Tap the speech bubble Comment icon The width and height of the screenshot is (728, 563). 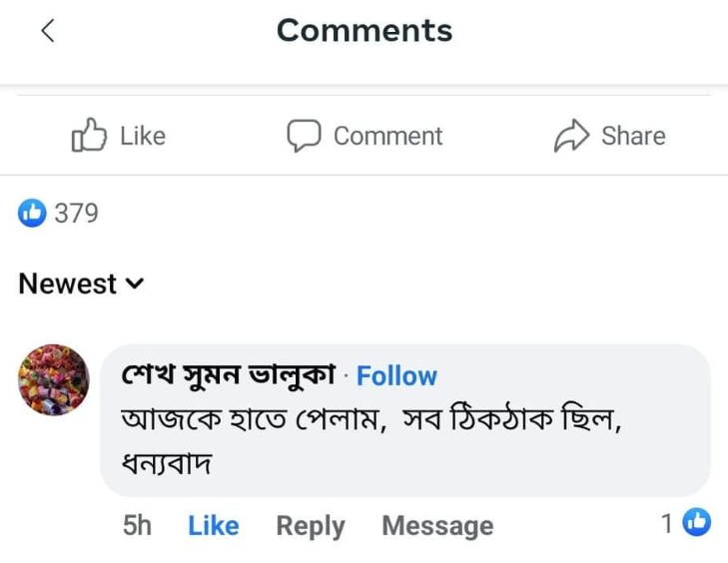pos(304,136)
